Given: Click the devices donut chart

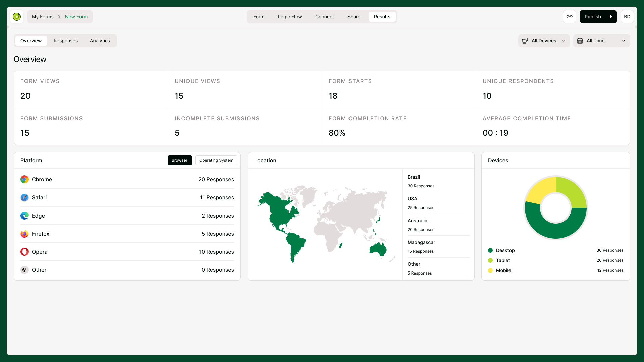Looking at the screenshot, I should (x=556, y=208).
